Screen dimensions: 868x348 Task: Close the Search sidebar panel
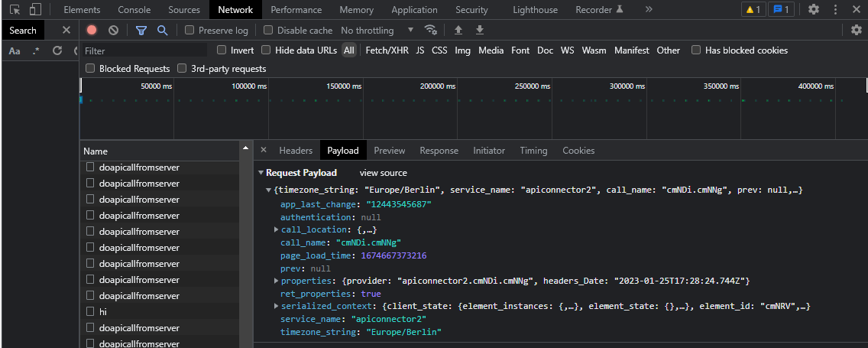pos(66,30)
